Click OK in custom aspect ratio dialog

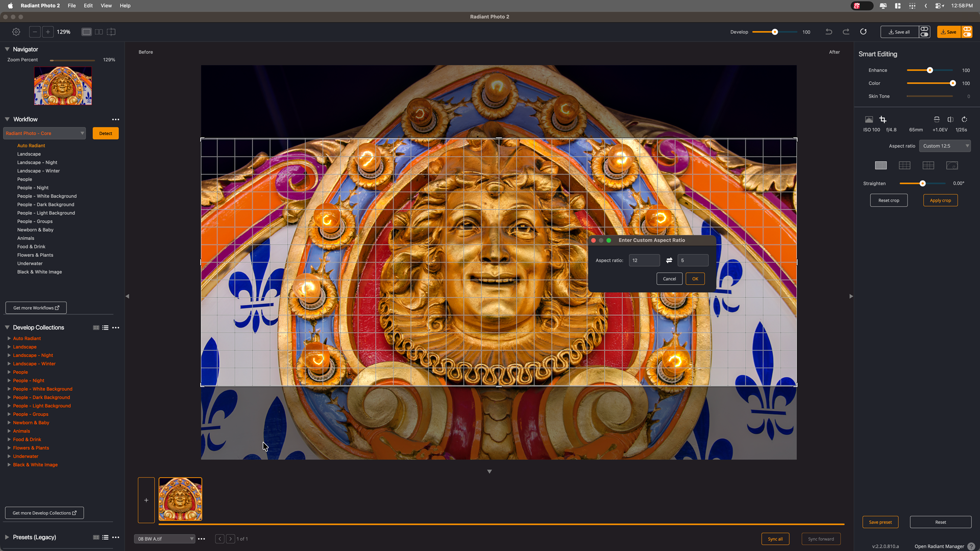coord(695,279)
